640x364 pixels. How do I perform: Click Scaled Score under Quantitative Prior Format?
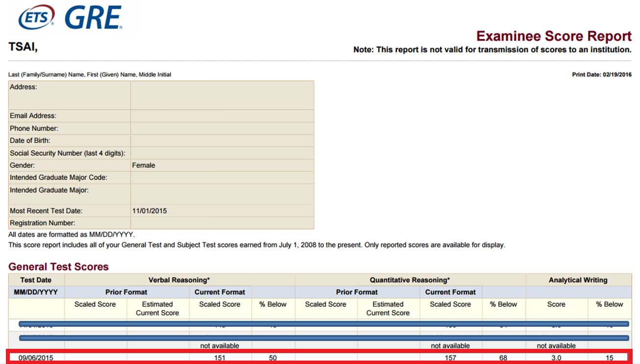coord(326,304)
